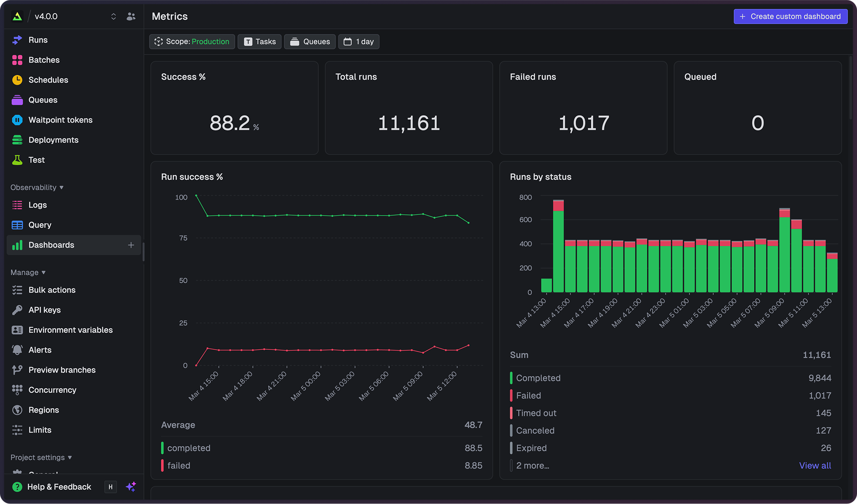Viewport: 857px width, 504px height.
Task: Switch to the Query page
Action: (39, 225)
